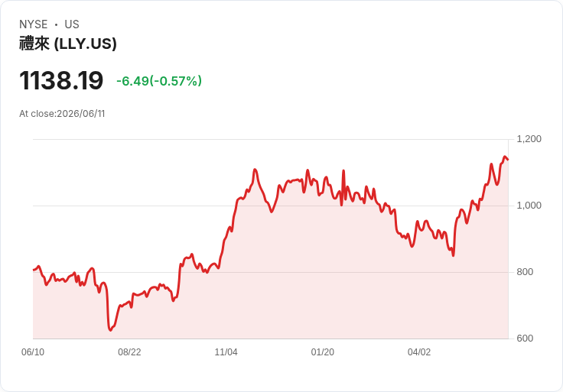
Task: Select the US market label
Action: 72,24
